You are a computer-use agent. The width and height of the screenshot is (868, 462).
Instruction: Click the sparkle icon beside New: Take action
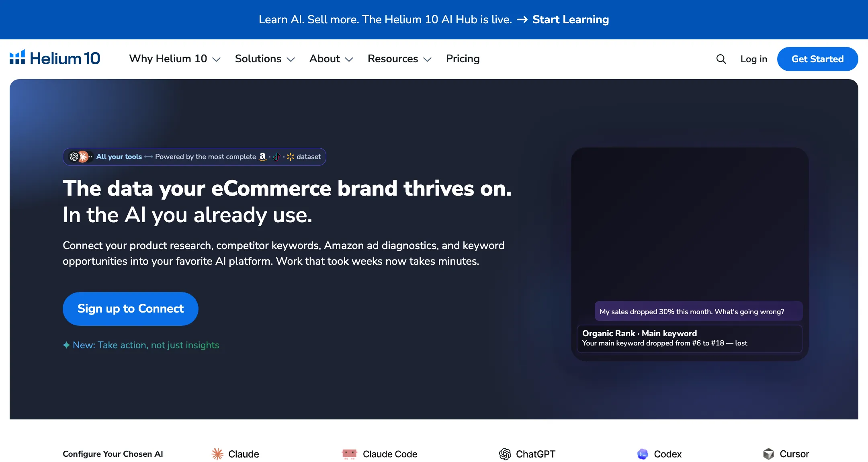[x=66, y=345]
